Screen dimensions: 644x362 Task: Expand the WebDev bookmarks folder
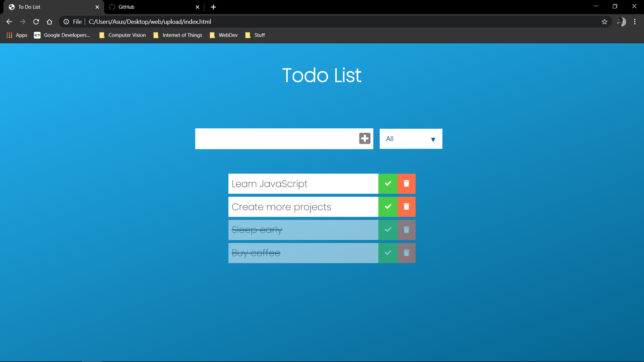tap(224, 35)
